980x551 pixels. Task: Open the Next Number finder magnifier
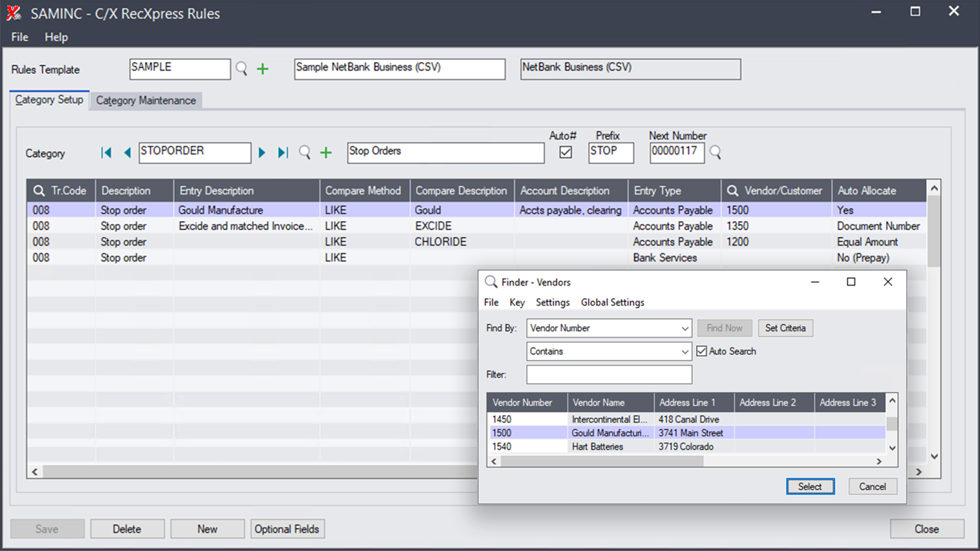(x=716, y=152)
